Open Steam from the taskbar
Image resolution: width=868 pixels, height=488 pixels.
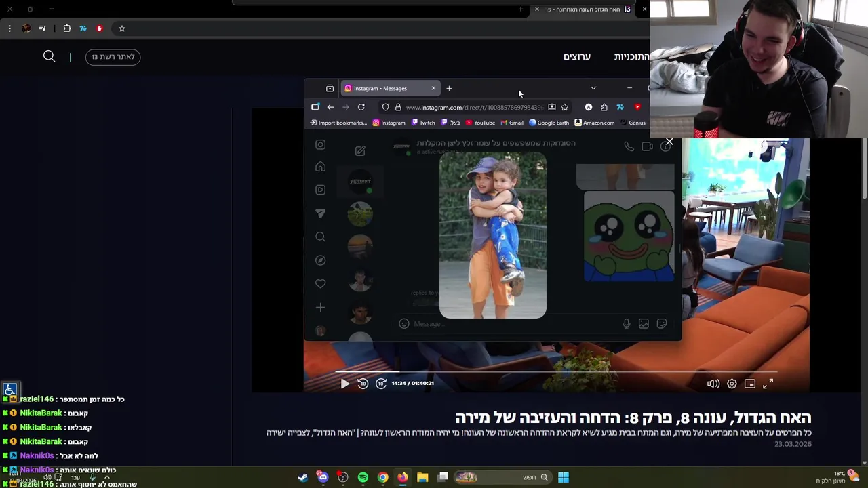(302, 477)
